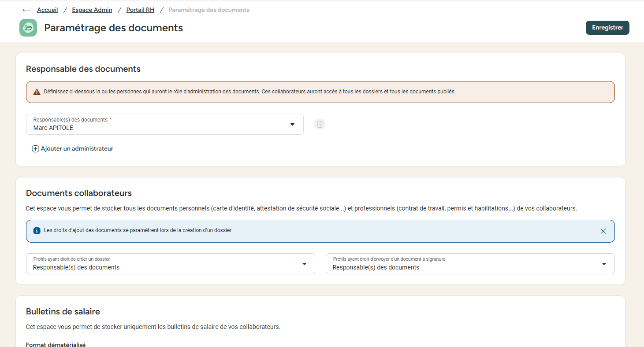Open Portail RH from the breadcrumb
The image size is (644, 347).
(x=140, y=10)
